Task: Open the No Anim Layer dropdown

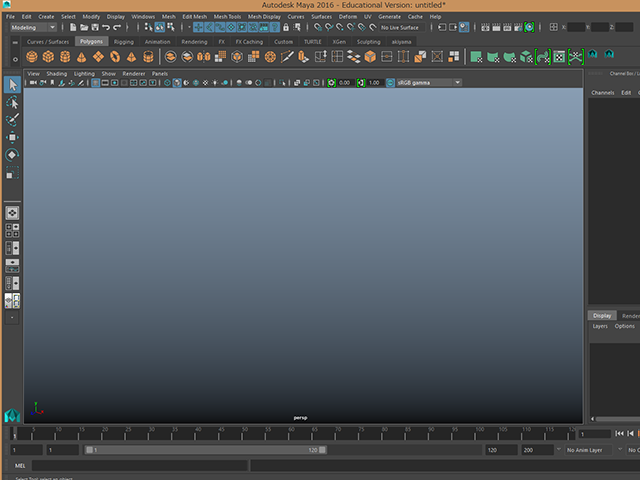Action: click(x=588, y=450)
